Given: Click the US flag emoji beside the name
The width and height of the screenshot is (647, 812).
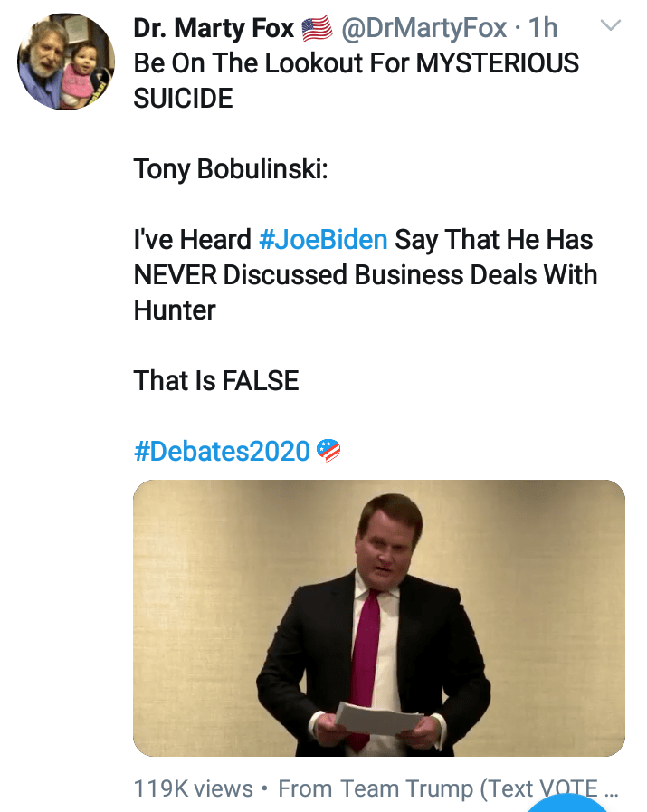Looking at the screenshot, I should click(x=317, y=29).
